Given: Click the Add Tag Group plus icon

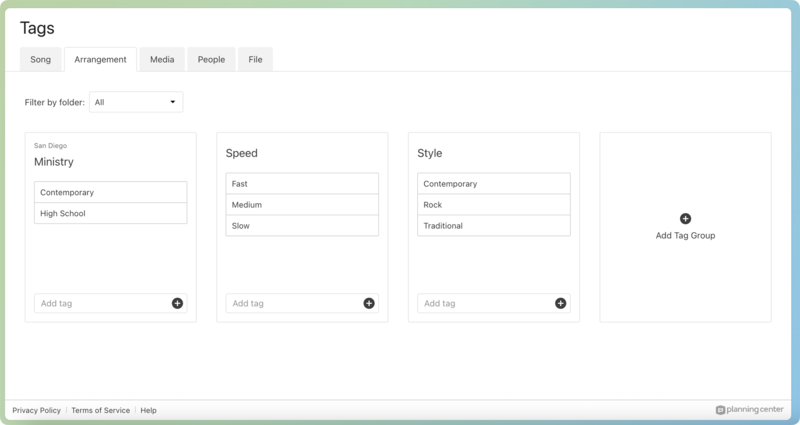Looking at the screenshot, I should (x=685, y=218).
